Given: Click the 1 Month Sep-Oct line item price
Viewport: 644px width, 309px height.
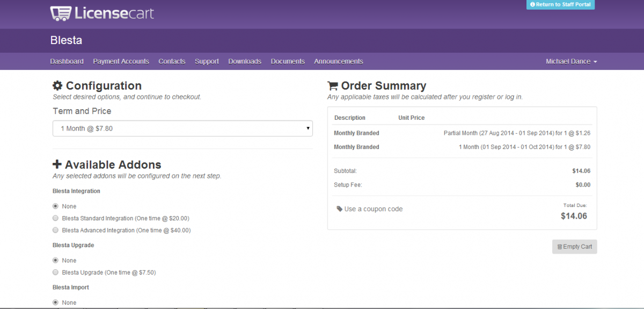Looking at the screenshot, I should (x=524, y=147).
